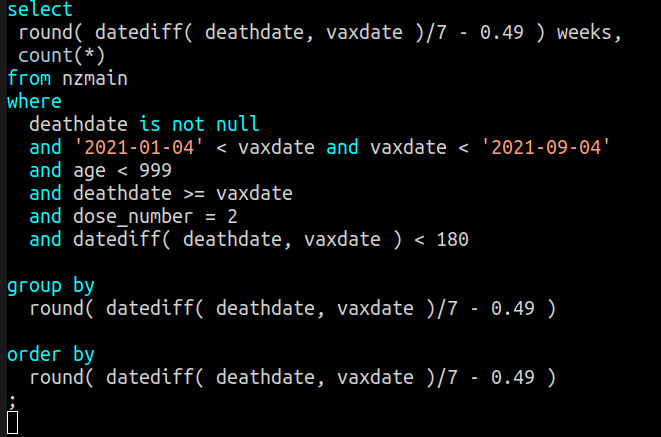Click the empty cursor block at the bottom
This screenshot has height=437, width=661.
[13, 423]
